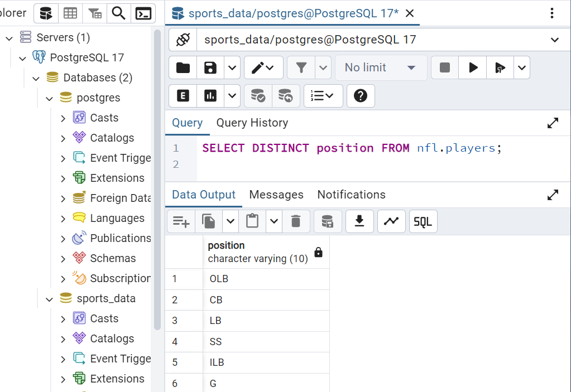Collapse the PostgreSQL 17 server node
The image size is (571, 392).
click(x=22, y=58)
